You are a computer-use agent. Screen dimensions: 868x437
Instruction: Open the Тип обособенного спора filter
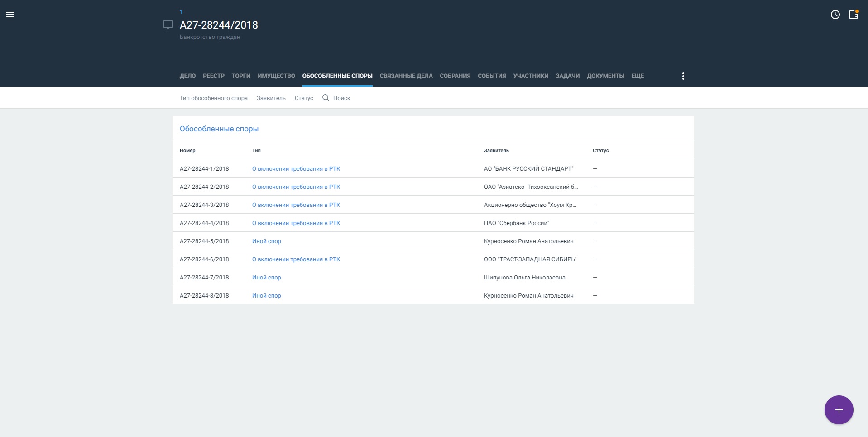[214, 98]
